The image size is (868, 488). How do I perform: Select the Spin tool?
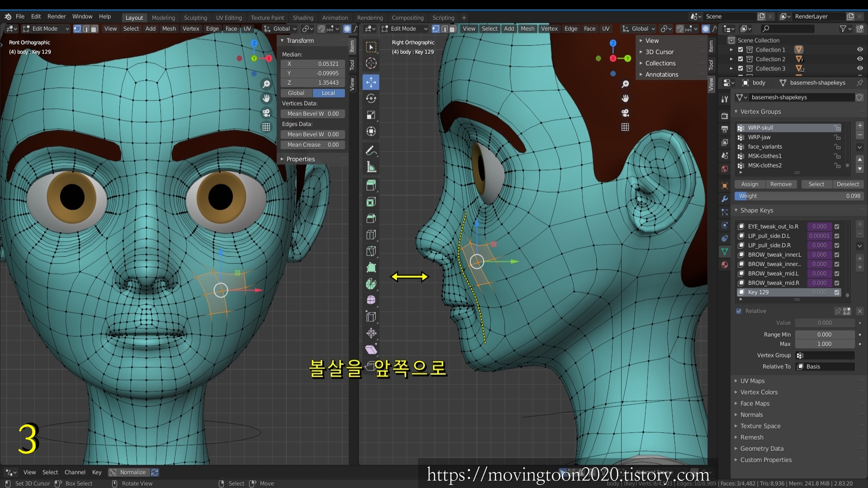371,284
